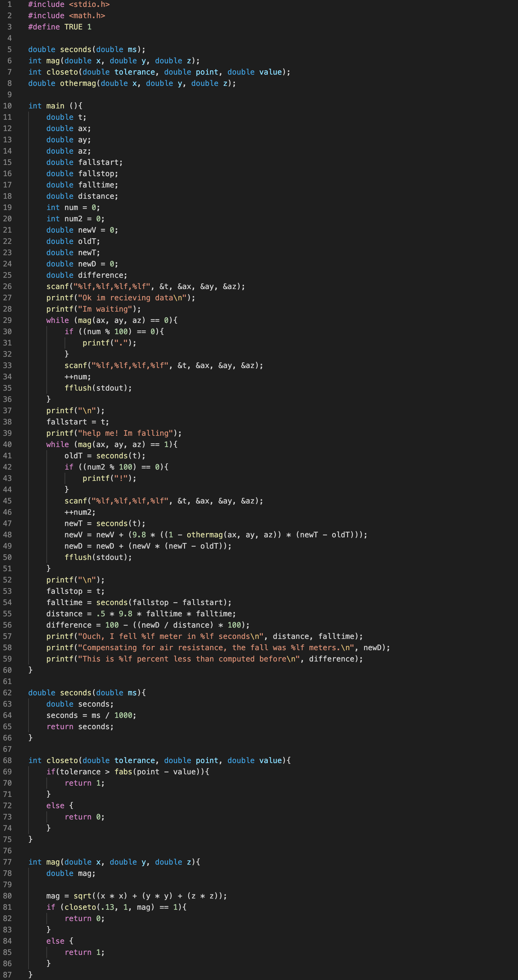This screenshot has height=980, width=518.
Task: Click the 'closeto' function definition line 68
Action: pos(159,761)
